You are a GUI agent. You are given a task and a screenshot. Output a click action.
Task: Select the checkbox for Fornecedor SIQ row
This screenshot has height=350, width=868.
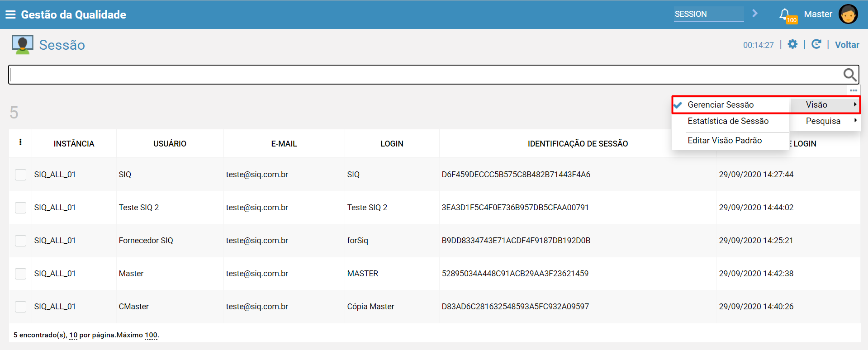21,241
